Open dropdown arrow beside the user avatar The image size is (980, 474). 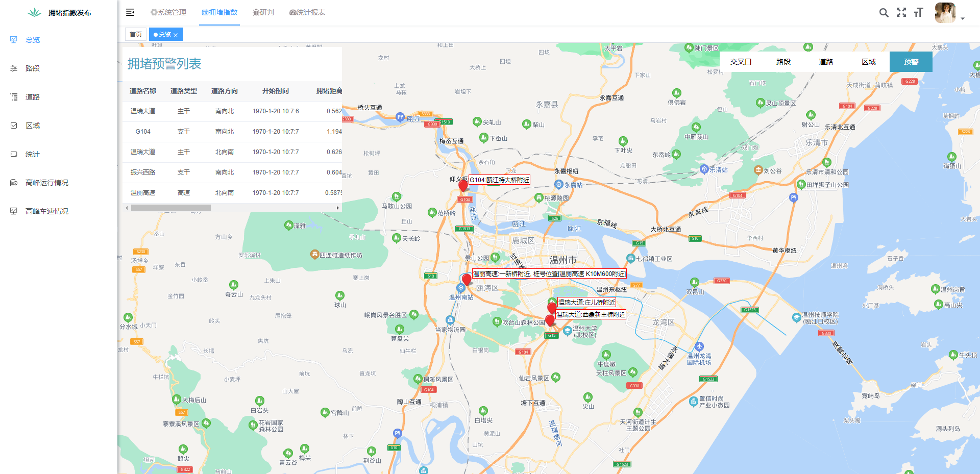tap(963, 18)
